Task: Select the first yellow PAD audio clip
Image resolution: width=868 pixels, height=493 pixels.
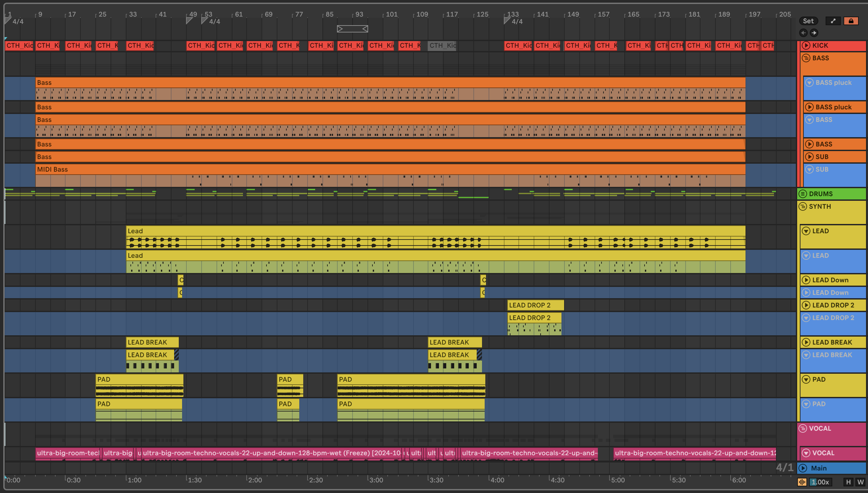Action: 139,385
